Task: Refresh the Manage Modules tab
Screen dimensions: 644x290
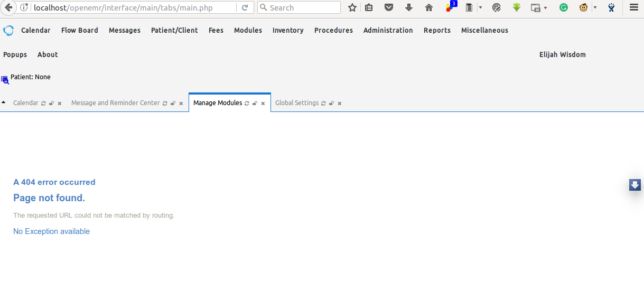Action: pos(247,104)
